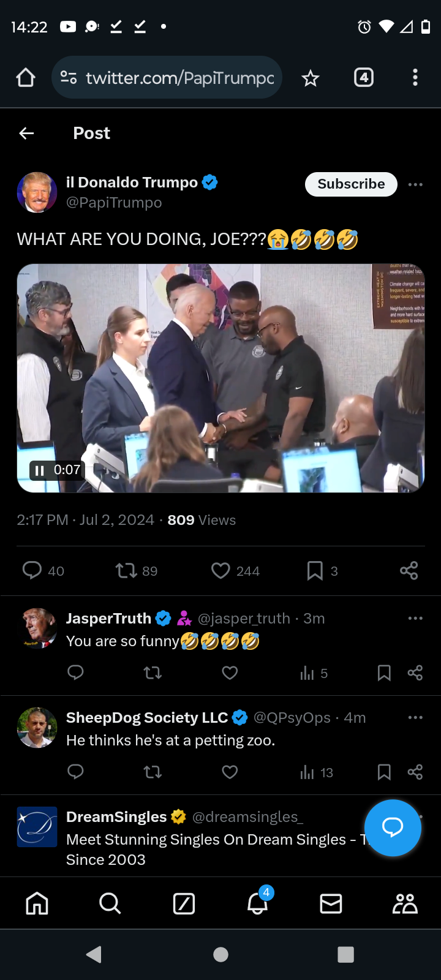Open more options on SheepDog Society reply
Screen dimensions: 441x980
(415, 717)
